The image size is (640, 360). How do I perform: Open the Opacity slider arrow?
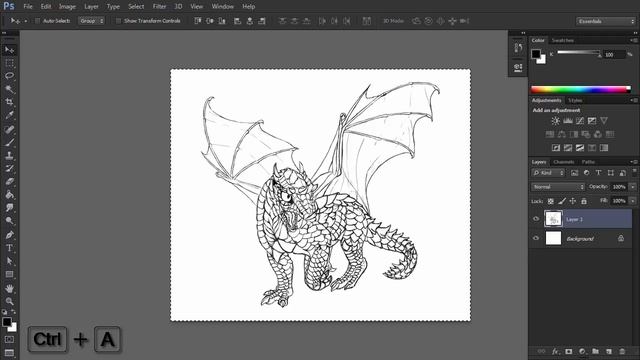632,187
